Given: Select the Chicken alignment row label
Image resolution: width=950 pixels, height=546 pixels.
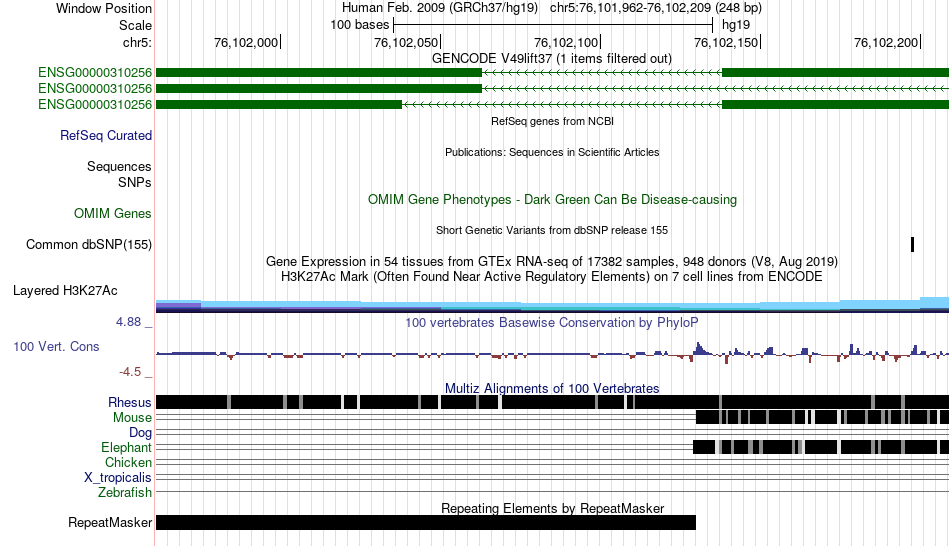Looking at the screenshot, I should coord(128,462).
